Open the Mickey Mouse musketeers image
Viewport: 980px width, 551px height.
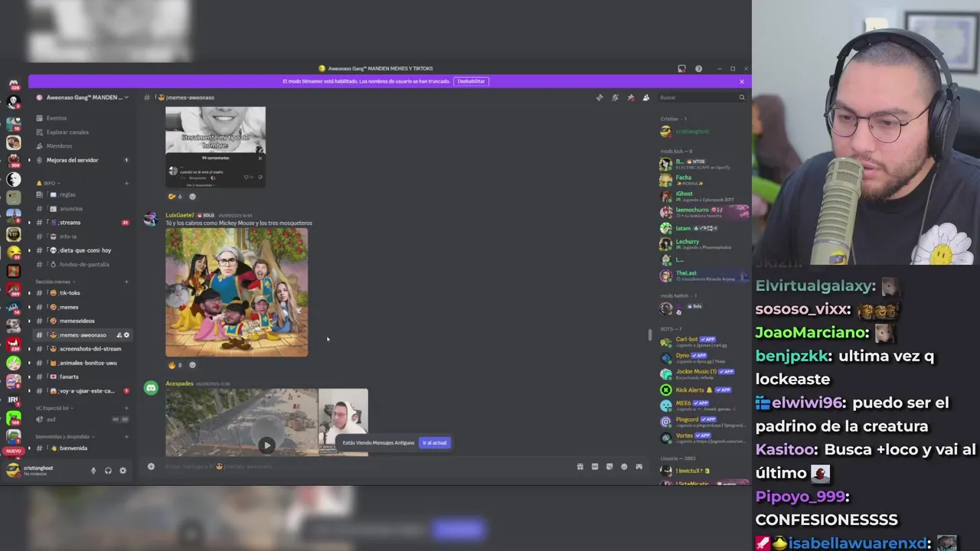[237, 292]
